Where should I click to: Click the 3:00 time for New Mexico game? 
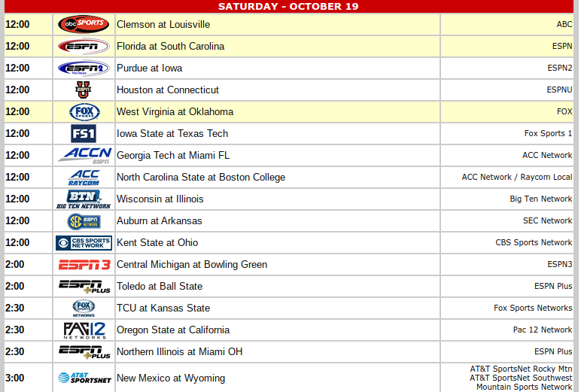click(x=14, y=378)
